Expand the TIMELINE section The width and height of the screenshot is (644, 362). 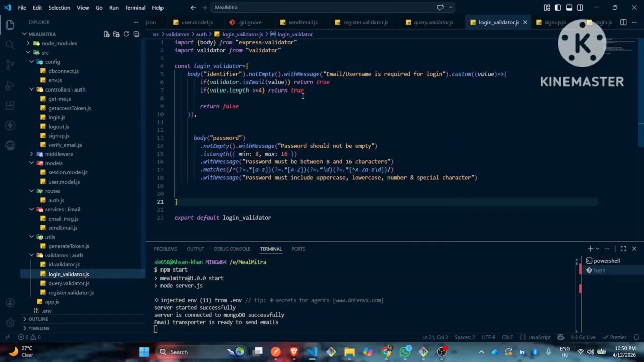point(39,328)
